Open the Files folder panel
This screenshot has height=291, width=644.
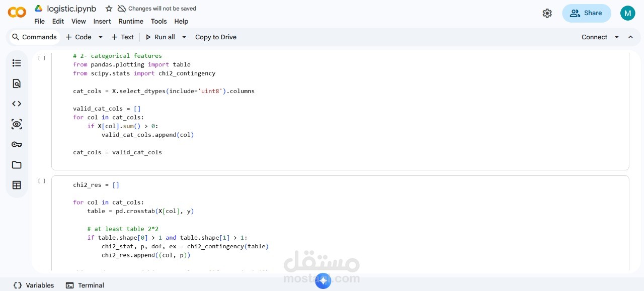tap(17, 165)
